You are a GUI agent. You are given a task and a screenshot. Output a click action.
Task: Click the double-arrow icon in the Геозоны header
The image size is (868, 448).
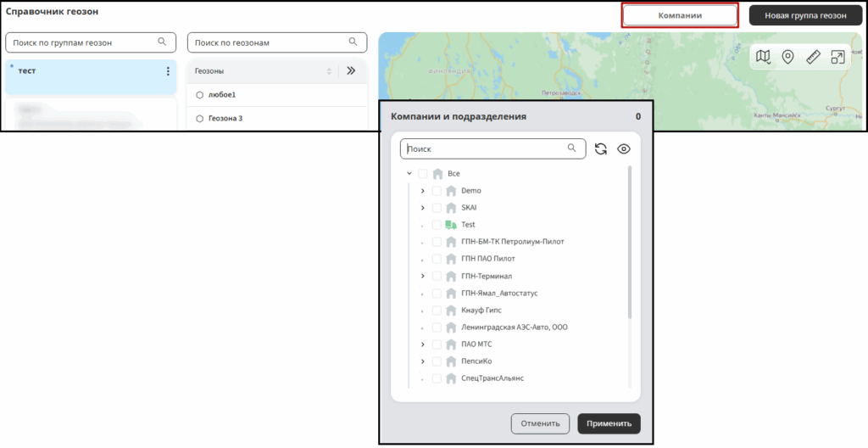350,71
